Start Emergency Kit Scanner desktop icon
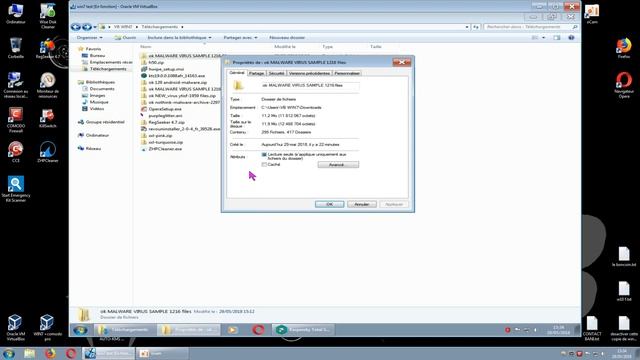Viewport: 640px width, 360px height. pos(16,189)
